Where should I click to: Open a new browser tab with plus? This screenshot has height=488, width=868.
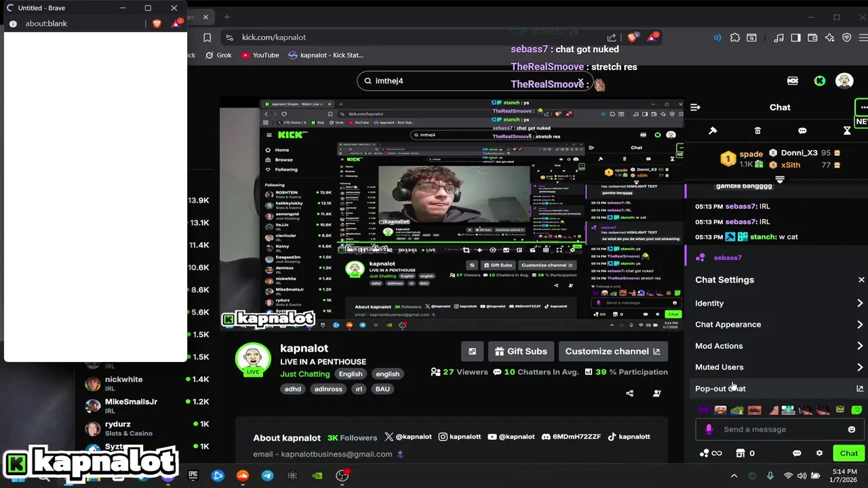(226, 17)
